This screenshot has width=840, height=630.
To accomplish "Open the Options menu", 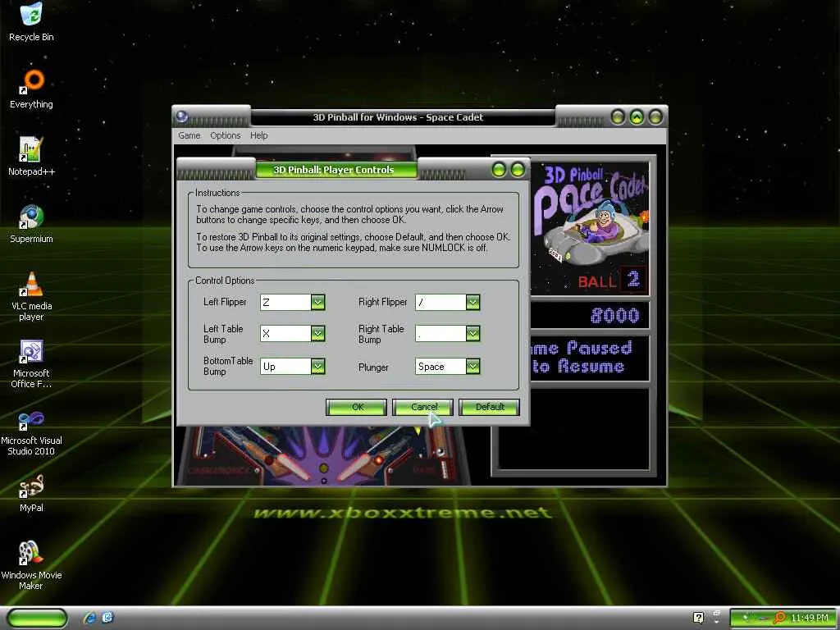I will click(225, 135).
